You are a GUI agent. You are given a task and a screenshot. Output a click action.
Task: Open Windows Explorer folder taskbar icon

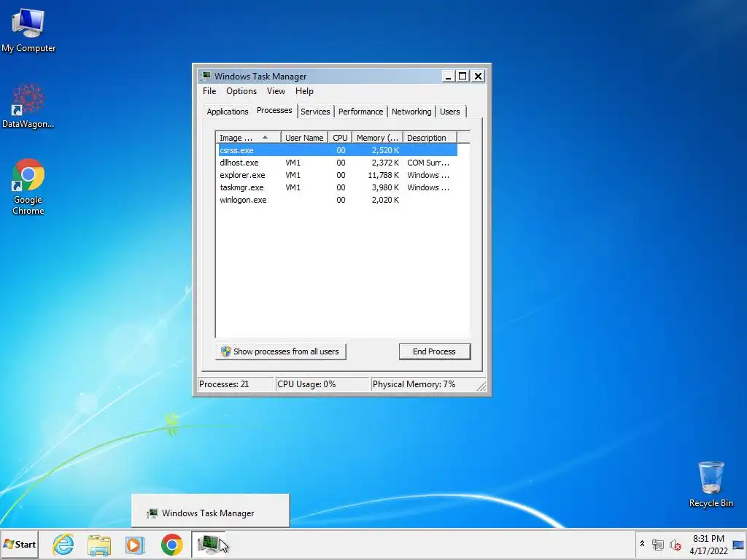99,544
